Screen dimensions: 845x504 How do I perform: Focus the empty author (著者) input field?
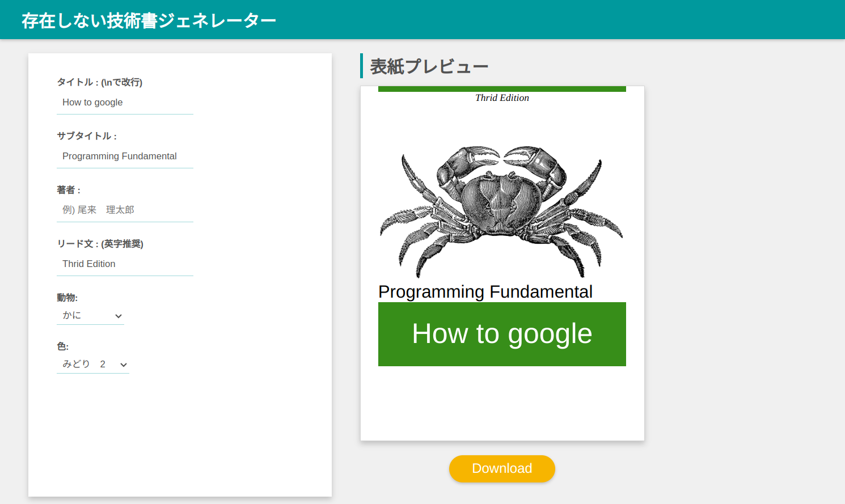pos(125,210)
